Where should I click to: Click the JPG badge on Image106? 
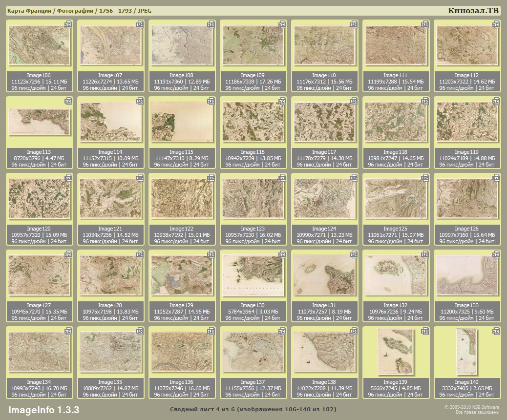click(68, 23)
